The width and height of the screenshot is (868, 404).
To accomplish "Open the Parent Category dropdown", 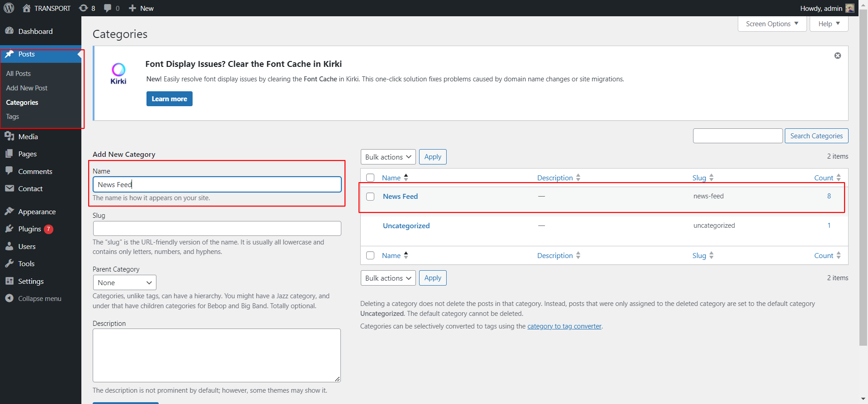I will click(124, 282).
